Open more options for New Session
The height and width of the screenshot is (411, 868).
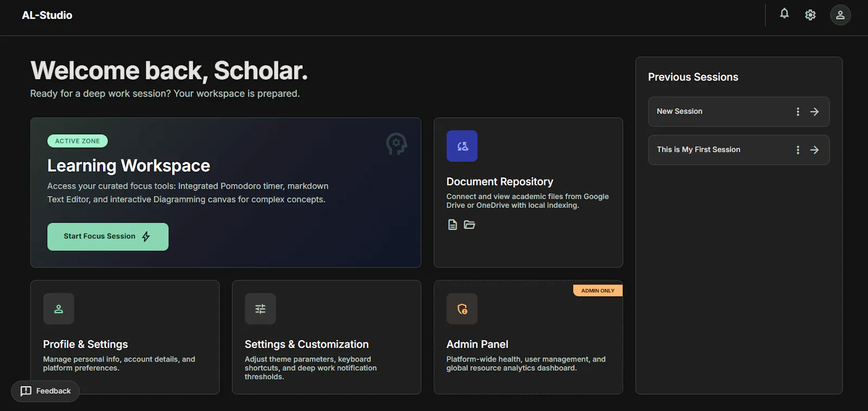pyautogui.click(x=797, y=112)
